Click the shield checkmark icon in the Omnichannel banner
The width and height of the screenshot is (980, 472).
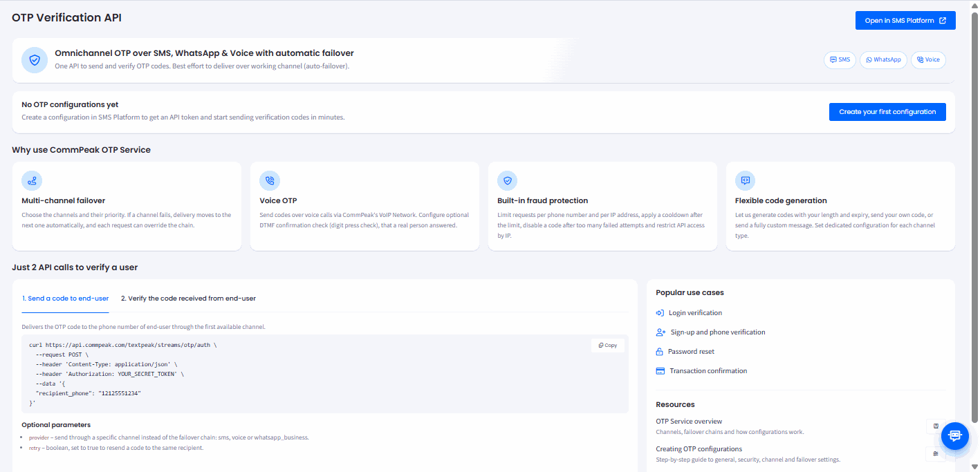[35, 60]
